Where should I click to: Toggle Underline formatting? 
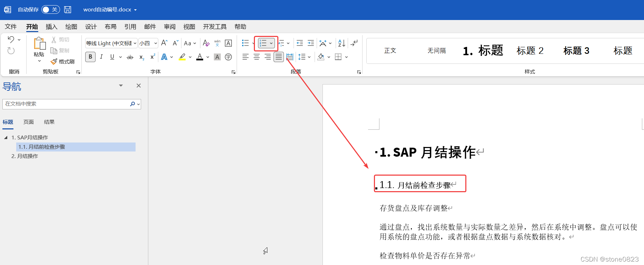pyautogui.click(x=112, y=57)
